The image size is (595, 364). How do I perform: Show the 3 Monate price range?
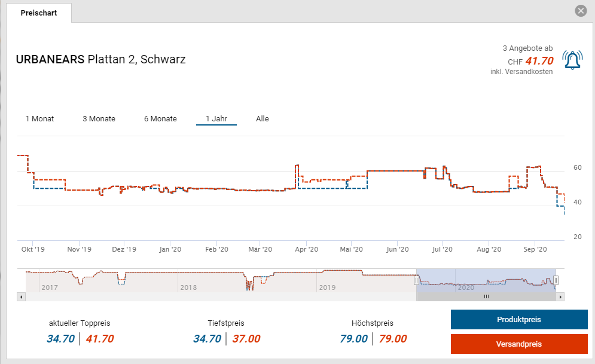click(99, 119)
